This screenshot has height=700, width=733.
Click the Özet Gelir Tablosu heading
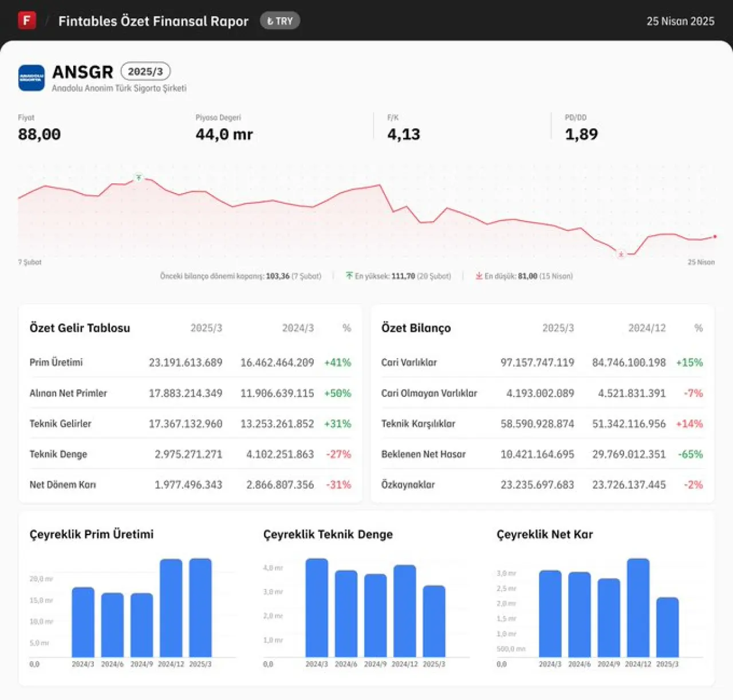click(80, 328)
